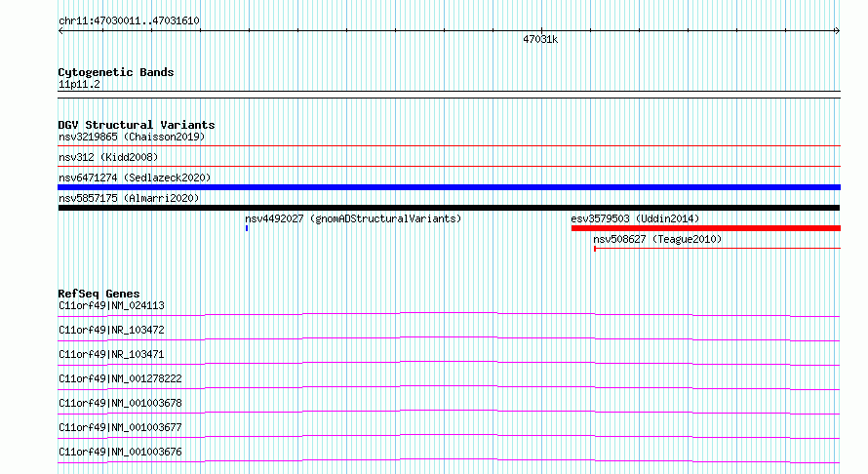Click the 47031k ruler tick label

[540, 39]
